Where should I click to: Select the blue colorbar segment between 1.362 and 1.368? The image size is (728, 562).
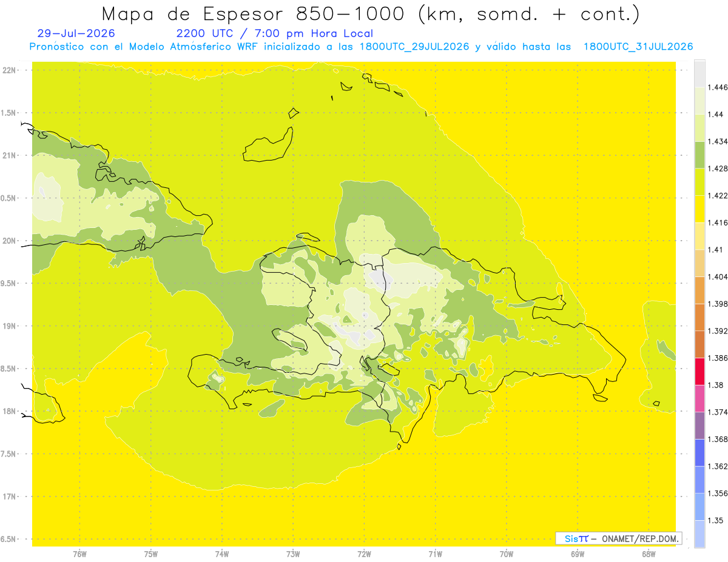699,452
